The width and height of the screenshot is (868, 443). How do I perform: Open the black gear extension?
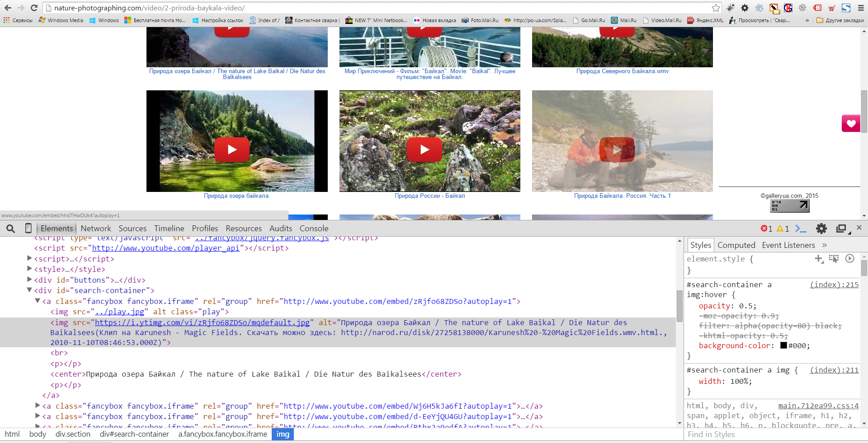(x=745, y=8)
